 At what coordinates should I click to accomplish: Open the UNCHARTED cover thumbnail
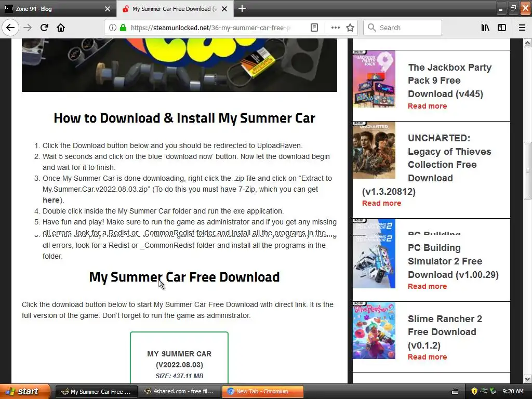(x=374, y=150)
